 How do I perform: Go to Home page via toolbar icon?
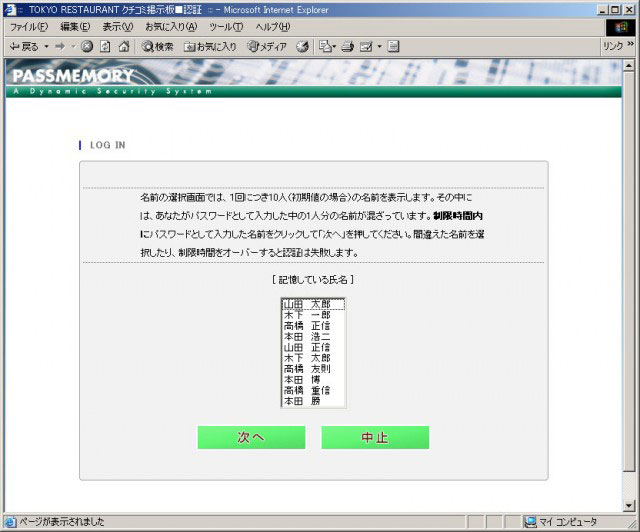pos(123,46)
